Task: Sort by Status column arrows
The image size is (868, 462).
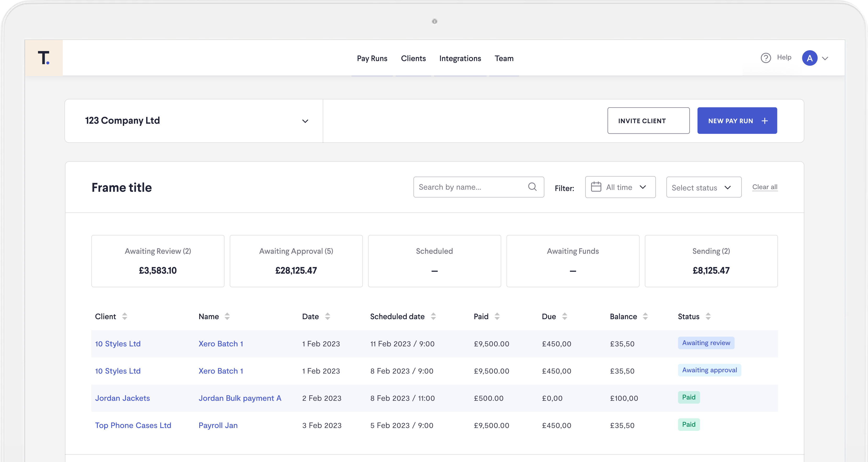Action: coord(708,317)
